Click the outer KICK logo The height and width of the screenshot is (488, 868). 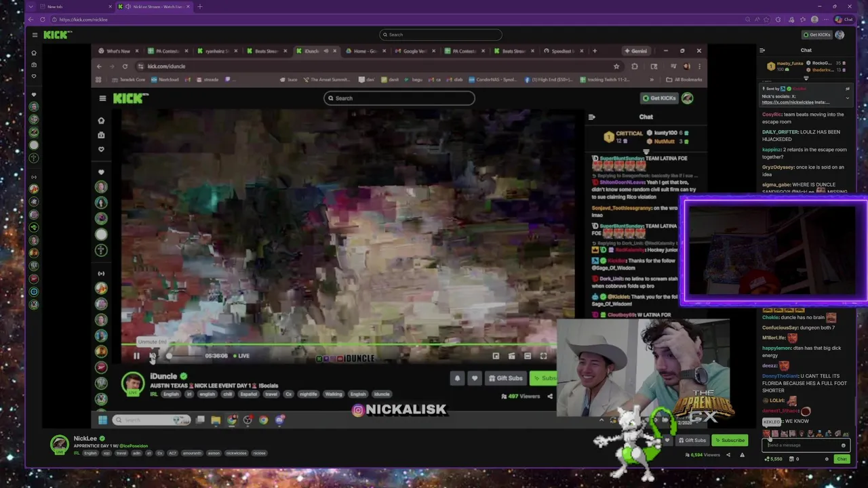click(58, 35)
